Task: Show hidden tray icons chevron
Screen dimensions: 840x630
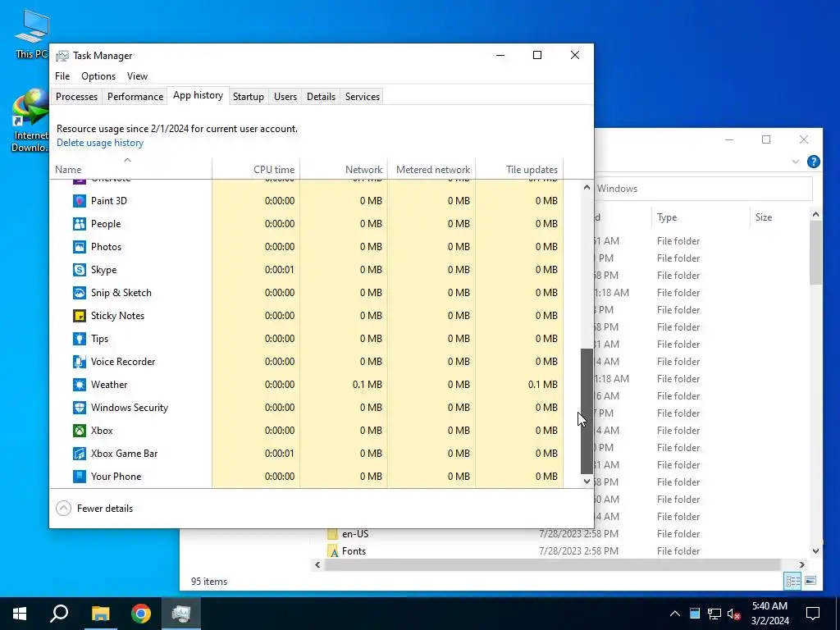Action: (675, 614)
